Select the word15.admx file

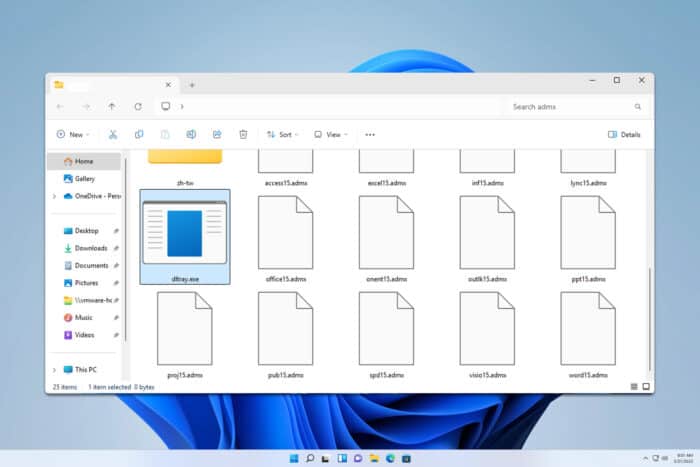pyautogui.click(x=588, y=335)
